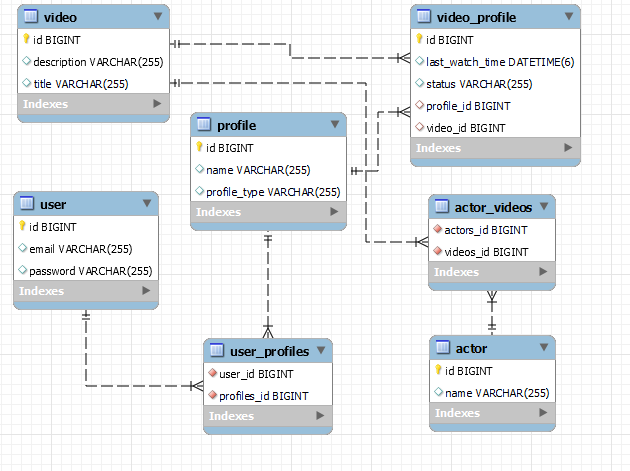Select 'title VARCHAR(255)' column text
This screenshot has width=630, height=471.
81,84
